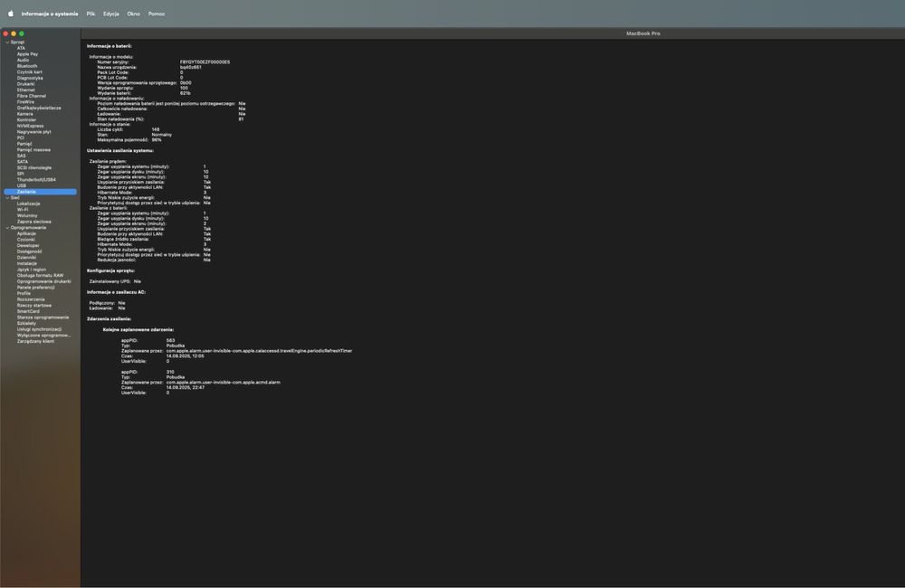Screen dimensions: 905x588
Task: Select Ethernet in the sidebar
Action: [x=25, y=90]
